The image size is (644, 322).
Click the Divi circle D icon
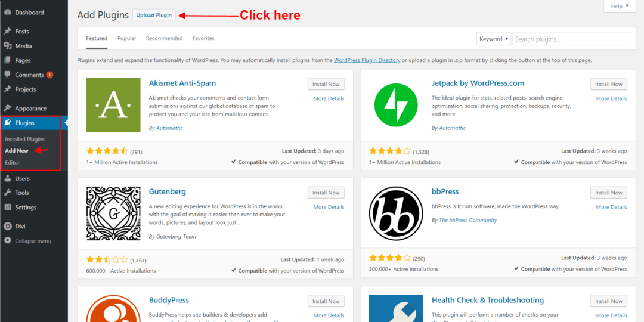tap(7, 227)
